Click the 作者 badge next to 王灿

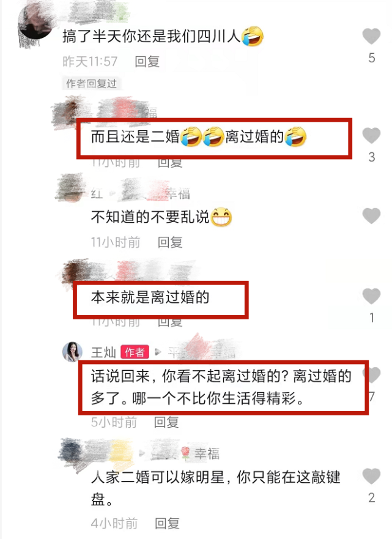tap(135, 352)
